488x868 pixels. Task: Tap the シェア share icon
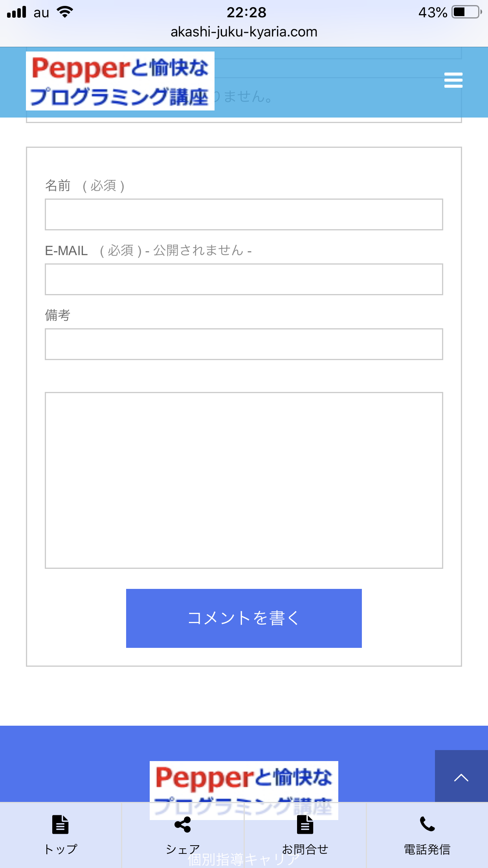point(183,824)
